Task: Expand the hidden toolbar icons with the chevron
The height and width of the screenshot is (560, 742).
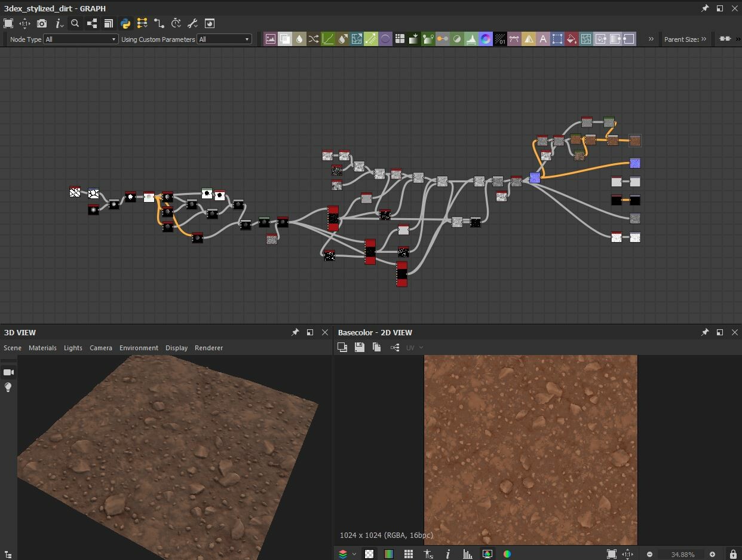Action: click(651, 39)
